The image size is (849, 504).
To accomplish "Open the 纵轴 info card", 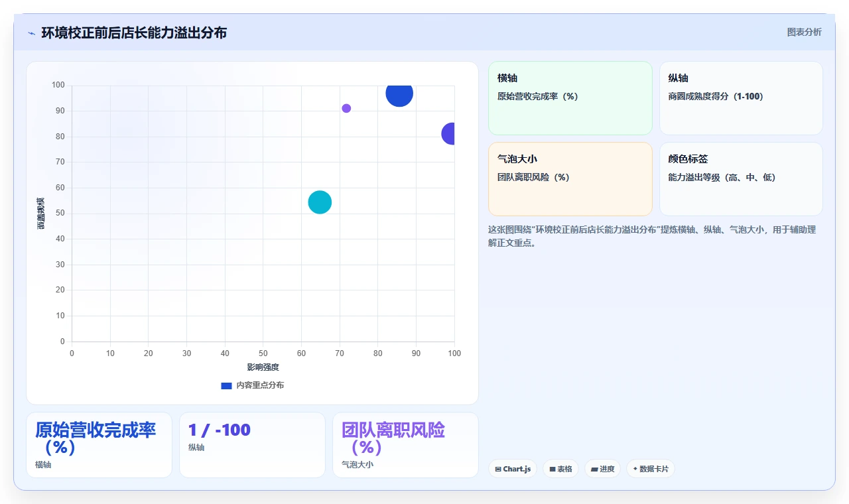I will [x=741, y=98].
